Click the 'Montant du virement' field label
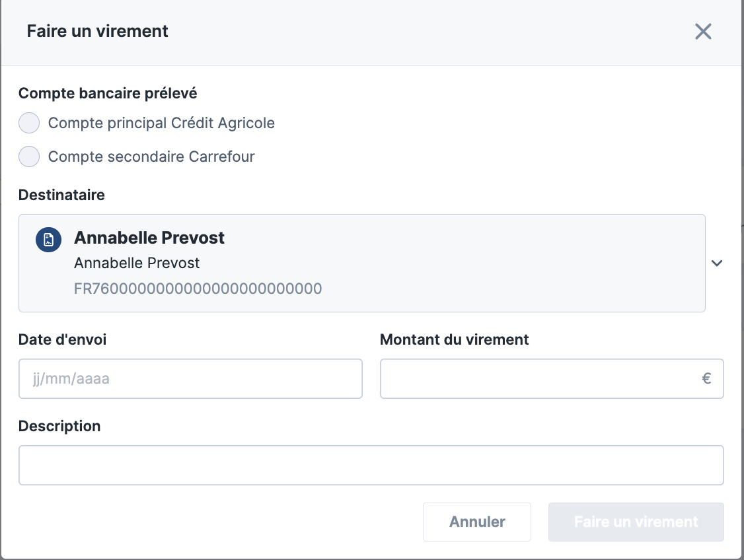Viewport: 744px width, 560px height. 454,339
